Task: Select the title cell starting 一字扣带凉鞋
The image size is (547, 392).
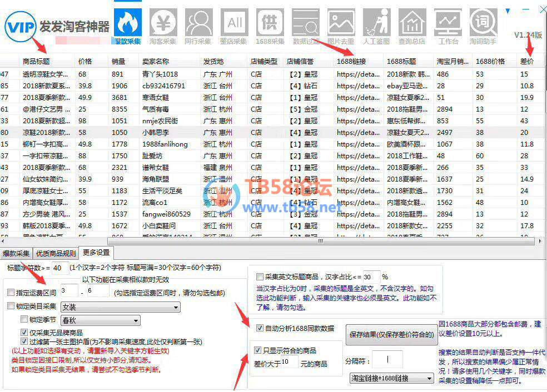Action: (46, 156)
